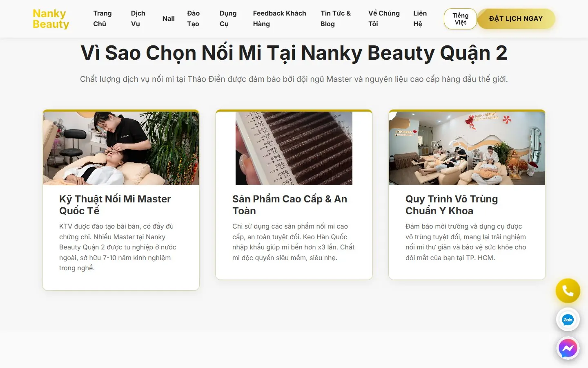The height and width of the screenshot is (368, 588).
Task: Open the Messenger chat floating icon
Action: coord(568,348)
